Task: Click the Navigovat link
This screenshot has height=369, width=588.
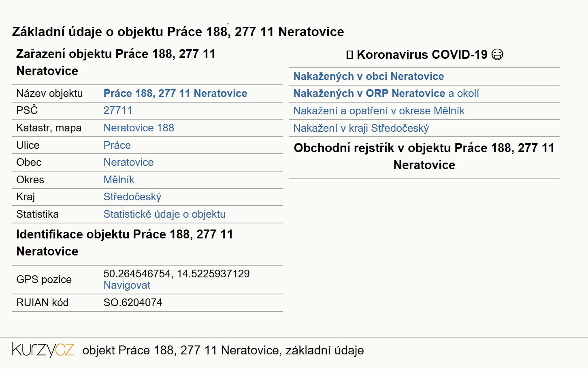Action: 127,285
